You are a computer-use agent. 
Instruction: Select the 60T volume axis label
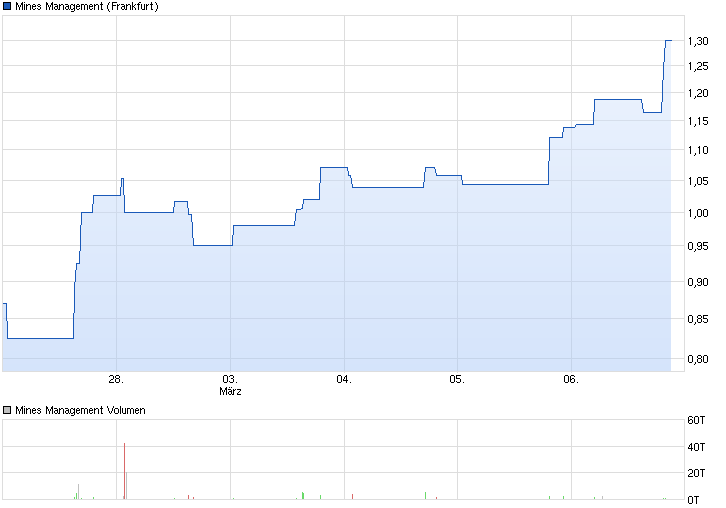click(x=696, y=420)
